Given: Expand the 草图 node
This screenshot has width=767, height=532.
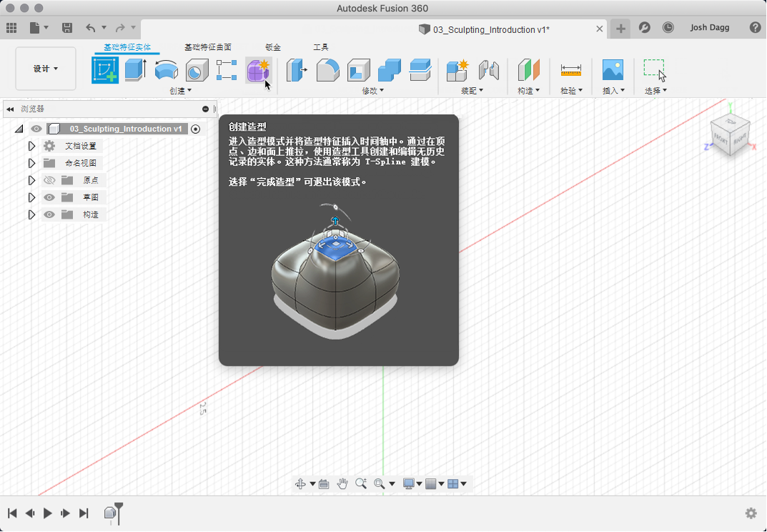Looking at the screenshot, I should coord(31,197).
